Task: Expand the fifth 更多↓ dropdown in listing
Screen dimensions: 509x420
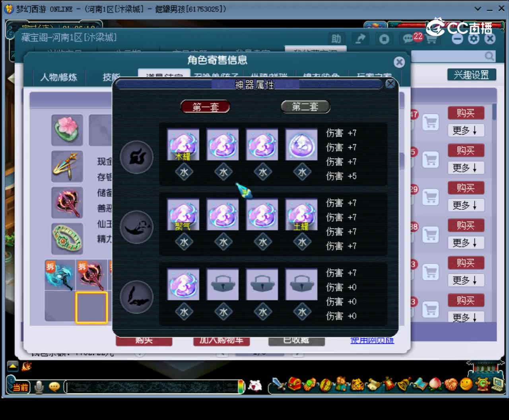Action: click(x=466, y=280)
